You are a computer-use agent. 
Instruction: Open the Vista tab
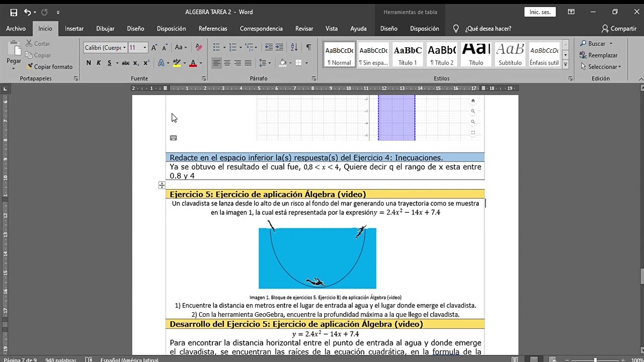tap(332, 29)
